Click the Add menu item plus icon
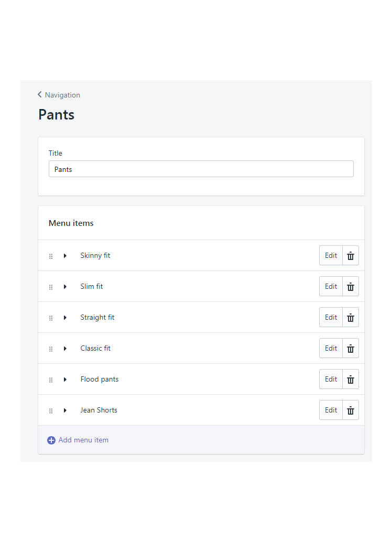This screenshot has height=542, width=392. (51, 440)
